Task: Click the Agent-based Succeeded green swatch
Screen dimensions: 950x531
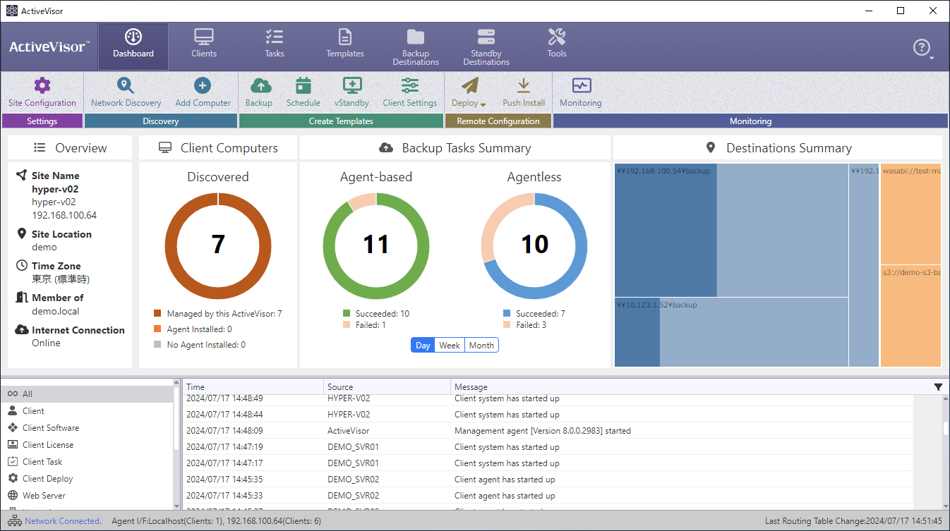Action: click(x=347, y=313)
